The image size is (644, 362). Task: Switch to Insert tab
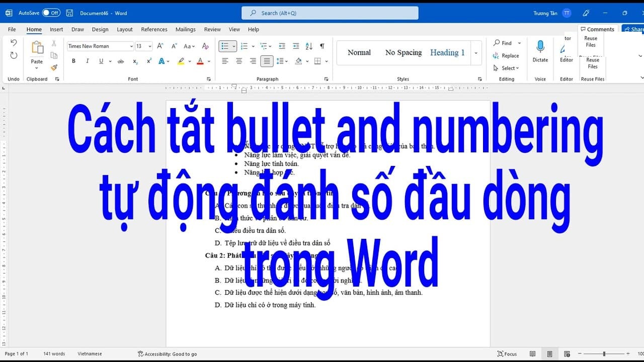(56, 29)
